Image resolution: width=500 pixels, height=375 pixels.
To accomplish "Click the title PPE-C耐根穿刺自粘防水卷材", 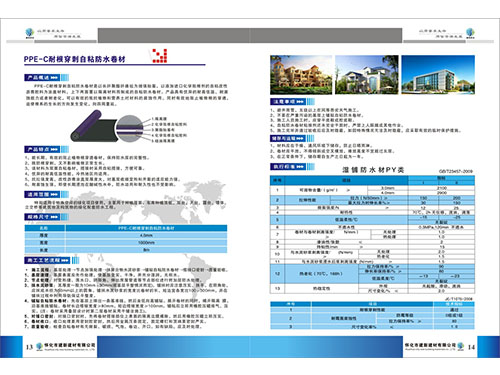I will (x=75, y=59).
